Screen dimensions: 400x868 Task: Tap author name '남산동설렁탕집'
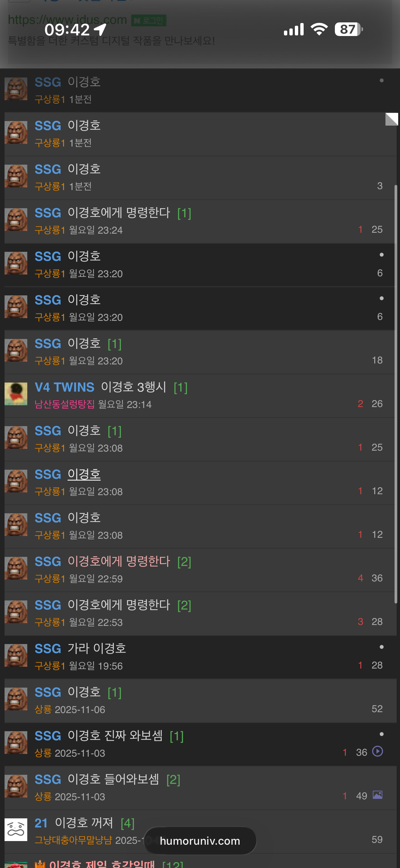point(65,404)
